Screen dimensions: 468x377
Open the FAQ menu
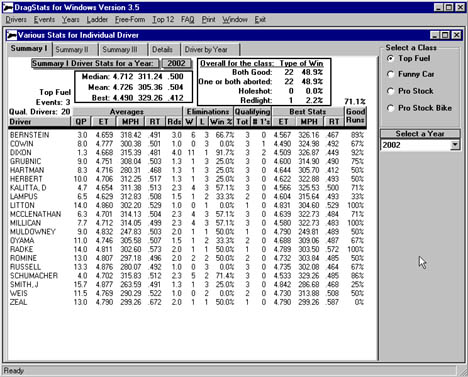click(188, 20)
